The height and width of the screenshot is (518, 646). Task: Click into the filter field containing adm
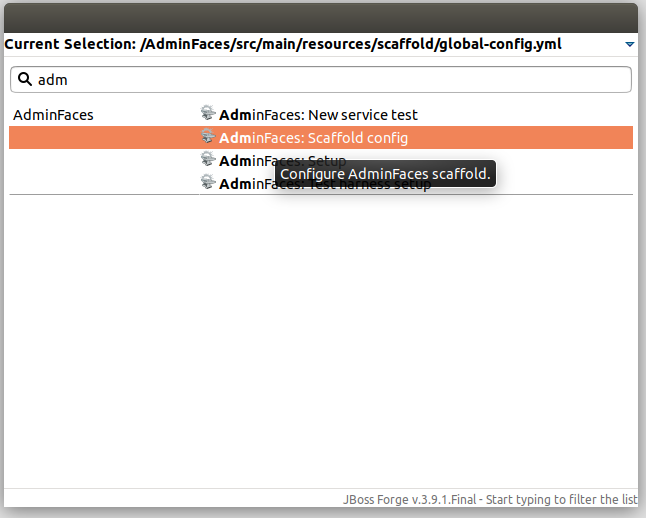[x=321, y=80]
